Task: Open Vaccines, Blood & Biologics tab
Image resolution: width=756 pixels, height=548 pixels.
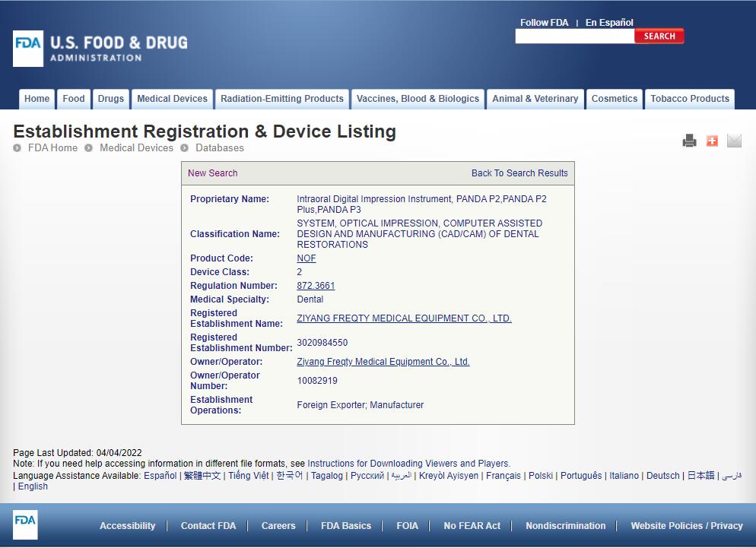Action: (418, 99)
